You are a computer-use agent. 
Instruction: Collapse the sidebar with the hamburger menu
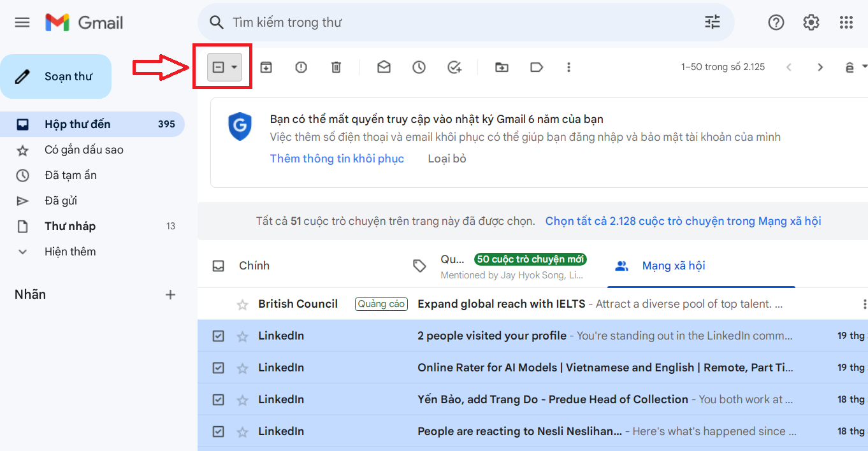[22, 22]
